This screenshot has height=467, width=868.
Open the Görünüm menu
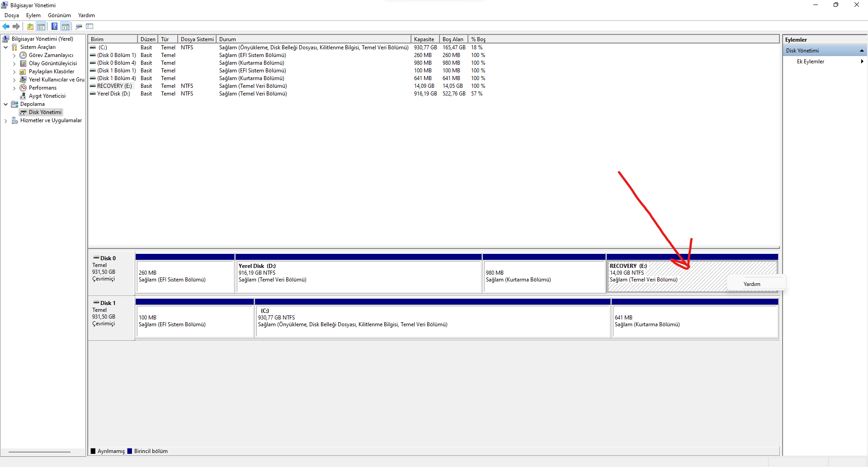59,15
